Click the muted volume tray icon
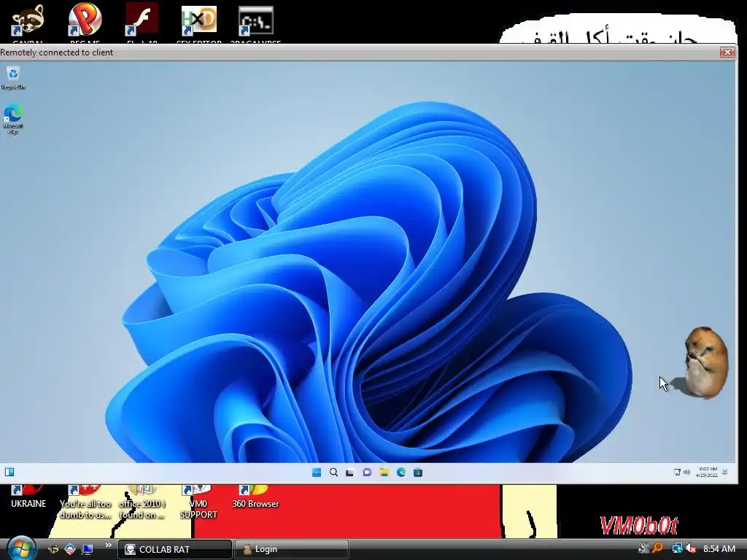This screenshot has height=560, width=747. 691,548
